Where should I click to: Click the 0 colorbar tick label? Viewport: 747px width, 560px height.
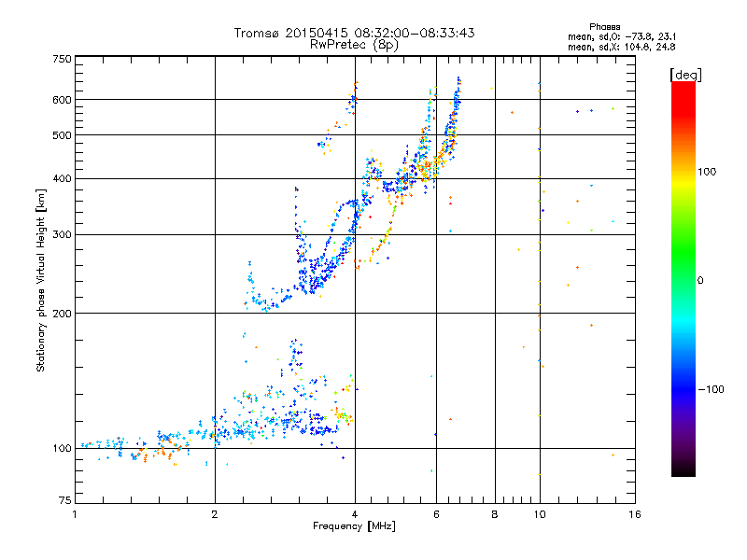pyautogui.click(x=701, y=280)
